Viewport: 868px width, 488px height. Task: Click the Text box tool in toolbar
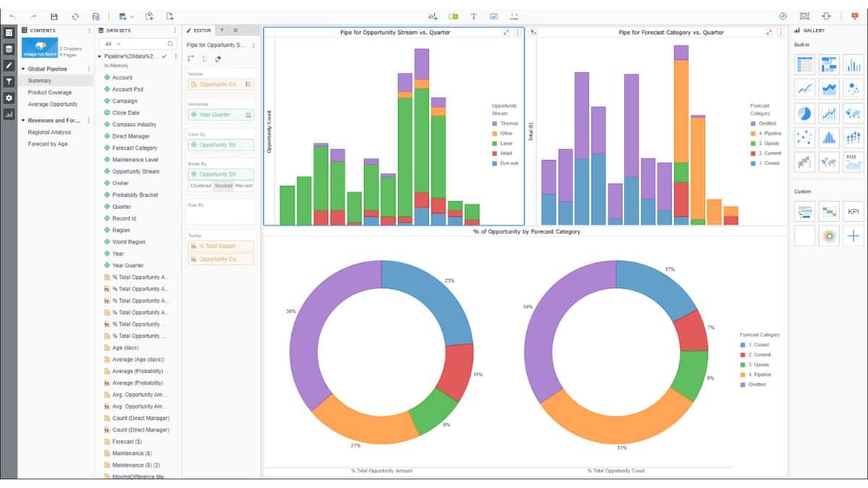point(473,16)
